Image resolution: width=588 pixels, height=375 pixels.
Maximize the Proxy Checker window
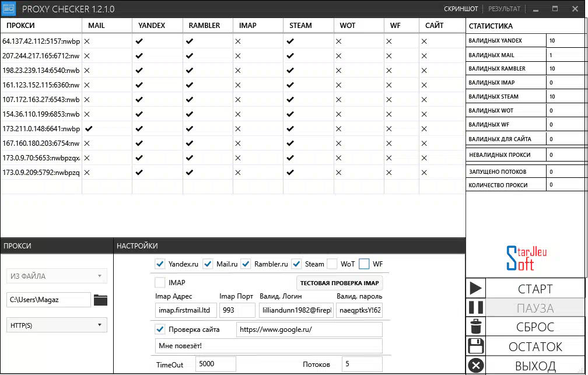coord(555,9)
